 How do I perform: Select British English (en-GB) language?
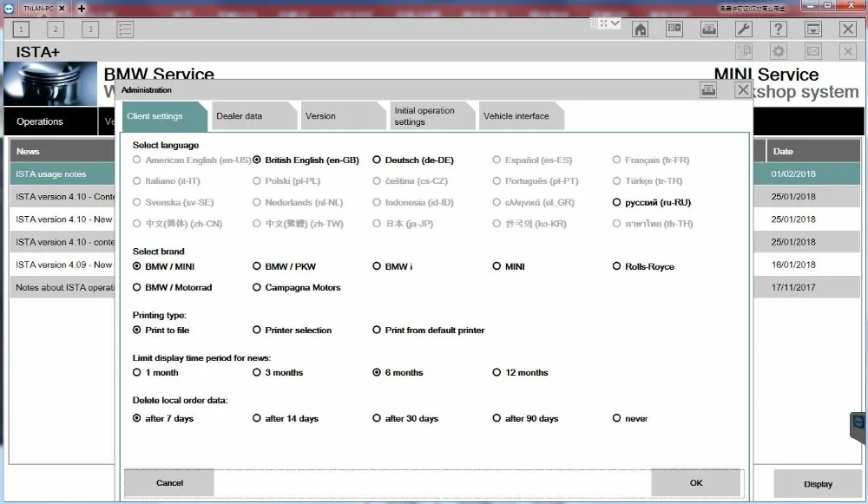tap(307, 160)
